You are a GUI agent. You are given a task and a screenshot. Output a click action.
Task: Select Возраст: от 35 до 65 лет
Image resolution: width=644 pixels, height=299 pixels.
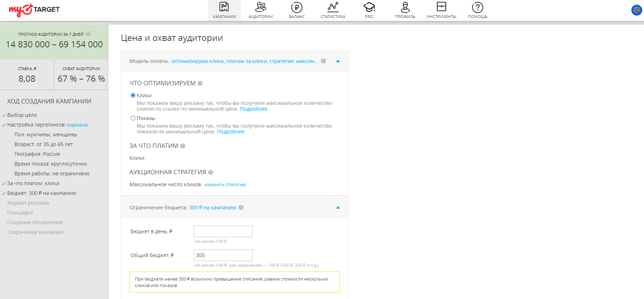(x=44, y=144)
